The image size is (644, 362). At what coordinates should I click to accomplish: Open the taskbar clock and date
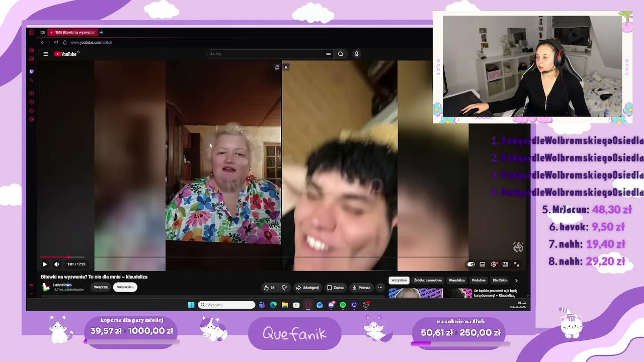point(518,305)
